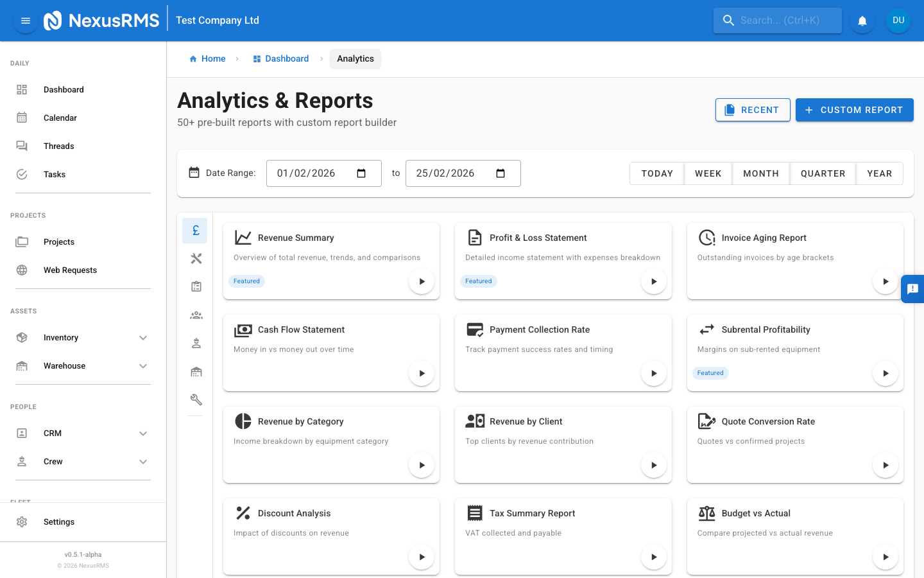Image resolution: width=924 pixels, height=578 pixels.
Task: Create a new Custom Report
Action: tap(854, 110)
